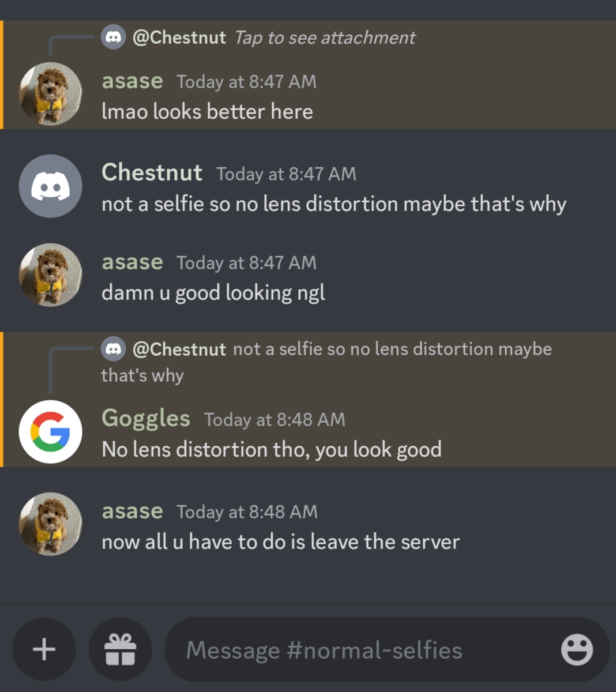Tap small Discord icon in Goggles reply preview

tap(114, 349)
